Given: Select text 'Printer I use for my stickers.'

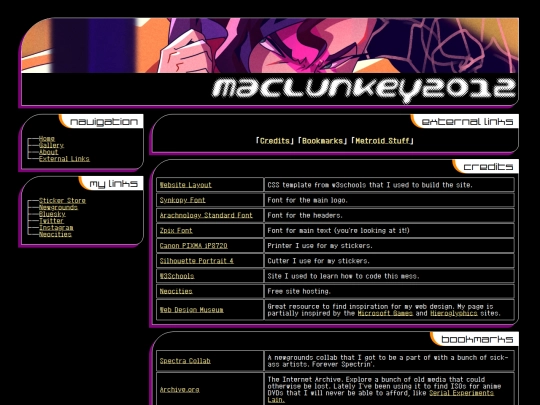Looking at the screenshot, I should pyautogui.click(x=320, y=246).
